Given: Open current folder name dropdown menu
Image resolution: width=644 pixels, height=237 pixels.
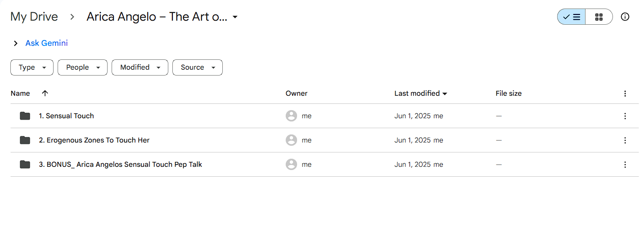Looking at the screenshot, I should click(234, 17).
